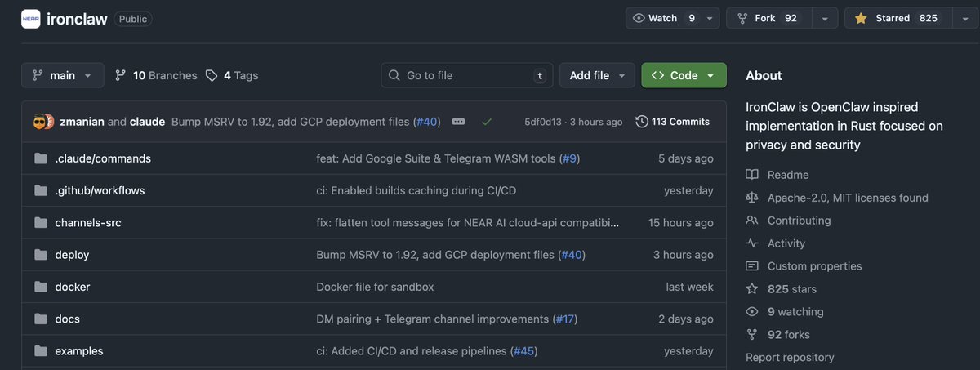Open the Readme link in About
The image size is (980, 370).
click(788, 175)
